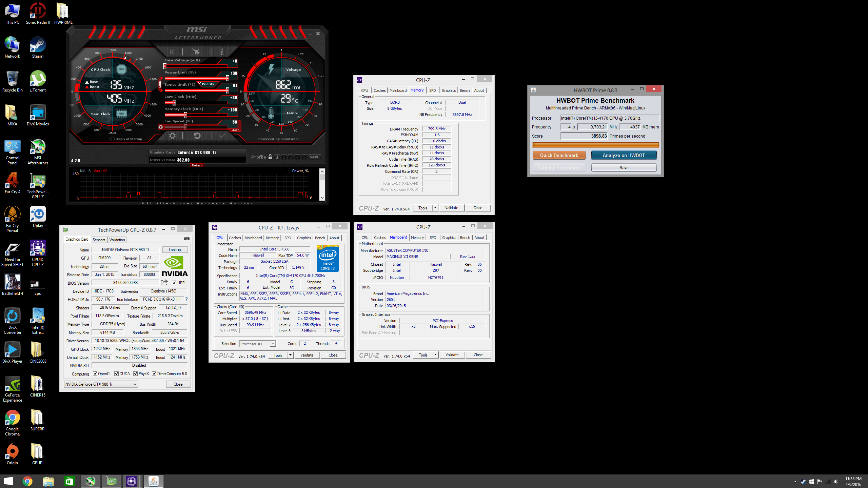
Task: Toggle the CUDA checkbox in GPU-Z
Action: (116, 374)
